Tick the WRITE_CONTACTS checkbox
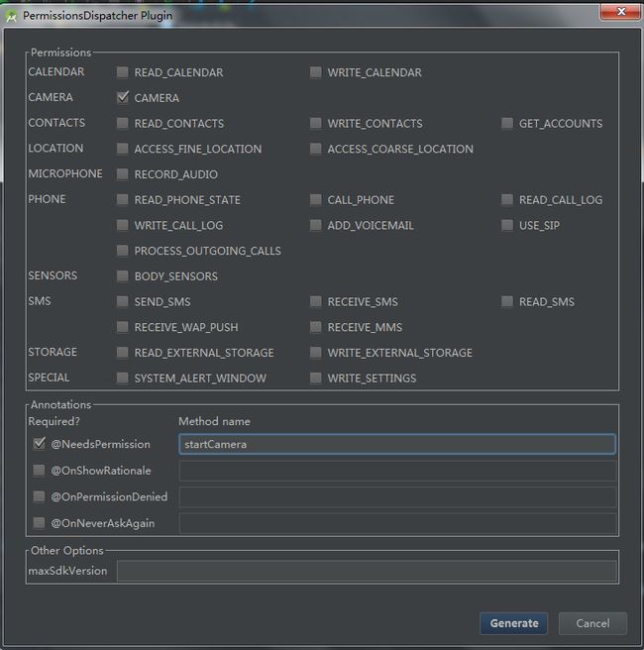 (316, 123)
